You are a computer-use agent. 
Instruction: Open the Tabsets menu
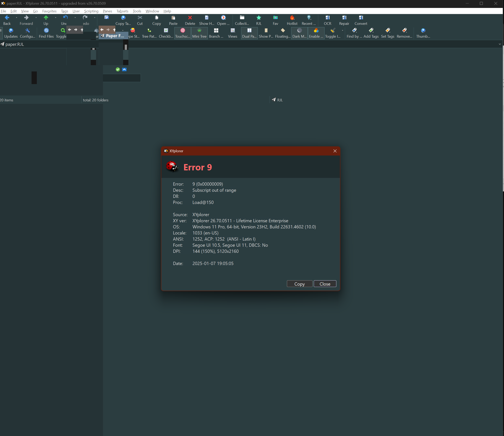coord(122,11)
